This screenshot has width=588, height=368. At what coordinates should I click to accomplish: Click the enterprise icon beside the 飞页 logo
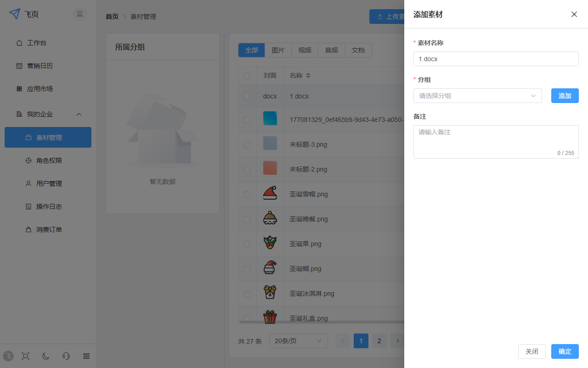coord(80,14)
